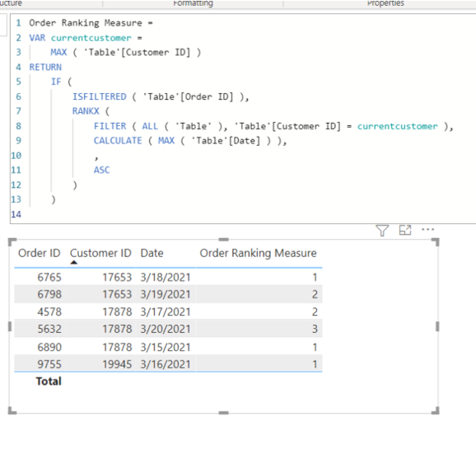Click the date cell 3/15/2021
This screenshot has width=476, height=454.
coord(166,347)
